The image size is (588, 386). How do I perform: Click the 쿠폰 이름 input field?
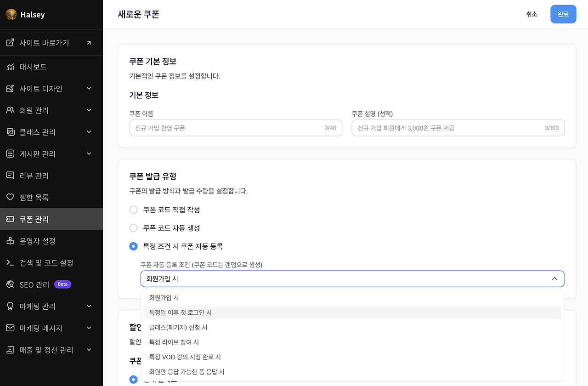pos(236,128)
